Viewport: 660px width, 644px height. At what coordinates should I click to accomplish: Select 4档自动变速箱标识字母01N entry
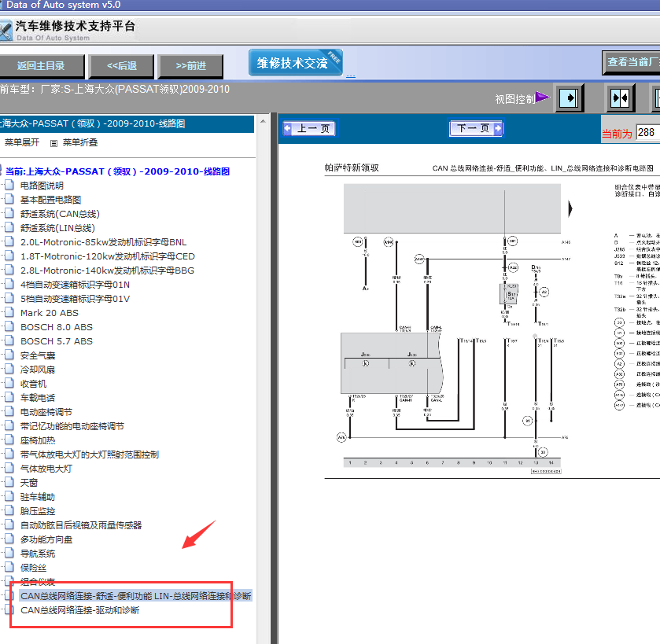coord(75,285)
